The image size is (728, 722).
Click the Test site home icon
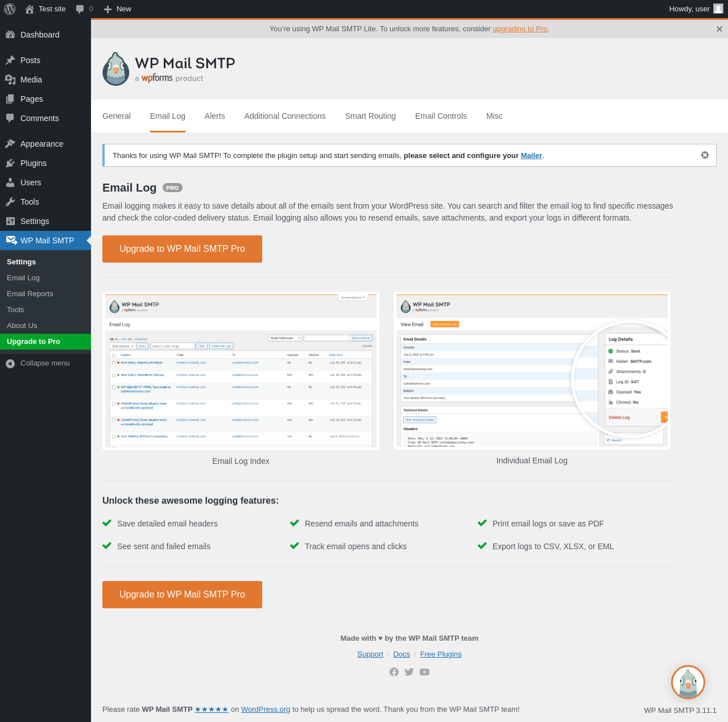(30, 9)
